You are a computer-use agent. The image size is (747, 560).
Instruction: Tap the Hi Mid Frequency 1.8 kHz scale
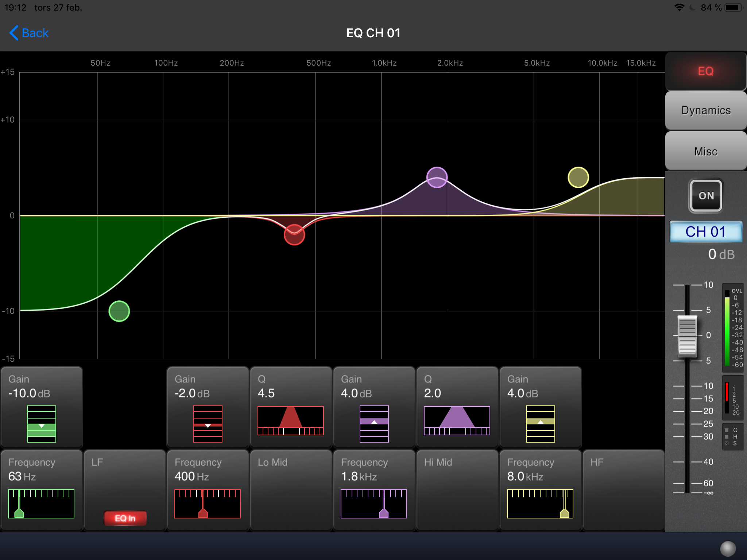[x=374, y=503]
